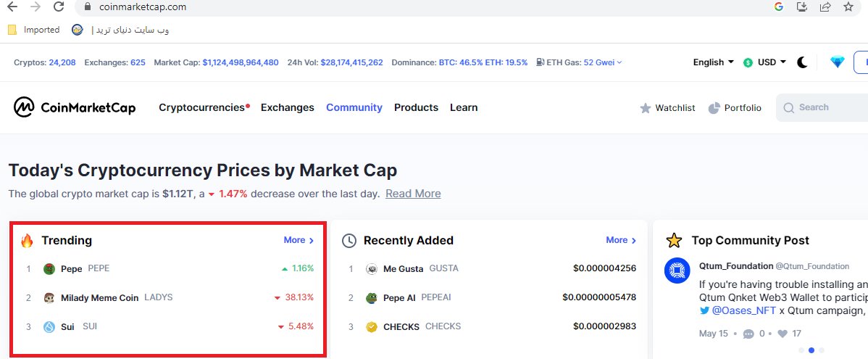The width and height of the screenshot is (868, 359).
Task: Click the CHECKS coin icon
Action: [x=372, y=327]
